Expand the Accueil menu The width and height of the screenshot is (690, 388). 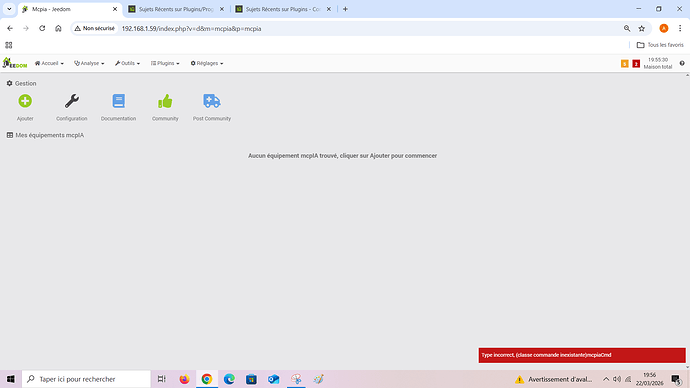tap(49, 63)
